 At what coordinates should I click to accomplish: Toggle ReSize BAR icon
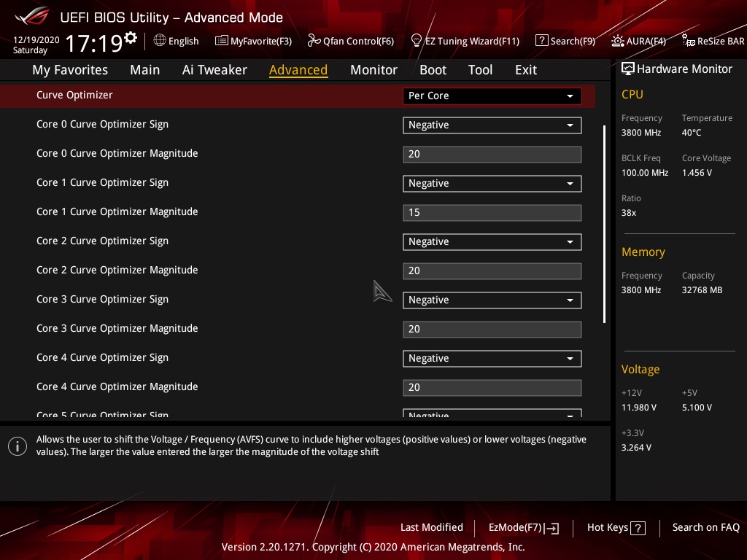point(689,41)
